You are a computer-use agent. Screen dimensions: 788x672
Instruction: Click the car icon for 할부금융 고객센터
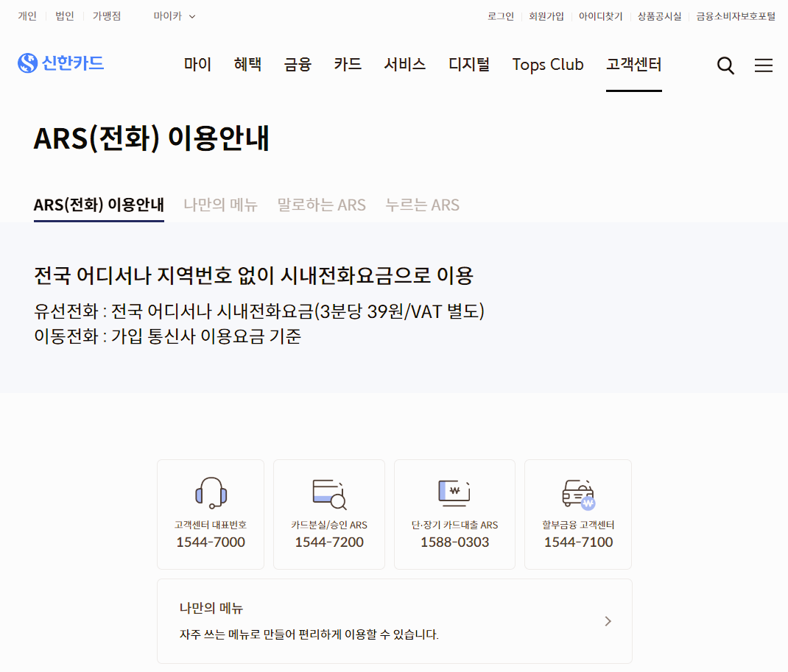[578, 494]
